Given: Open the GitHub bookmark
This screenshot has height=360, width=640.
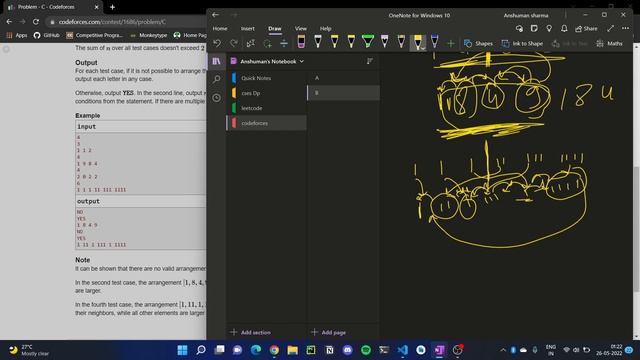Looking at the screenshot, I should (47, 36).
